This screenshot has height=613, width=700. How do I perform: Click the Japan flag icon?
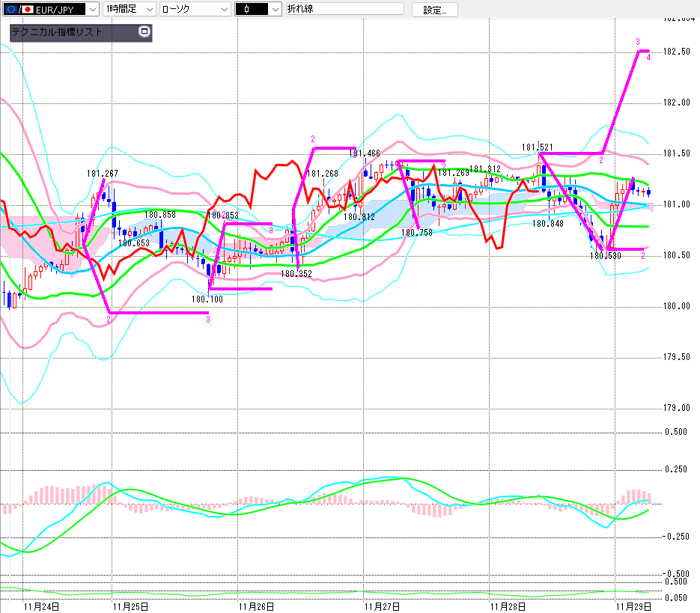pos(28,9)
